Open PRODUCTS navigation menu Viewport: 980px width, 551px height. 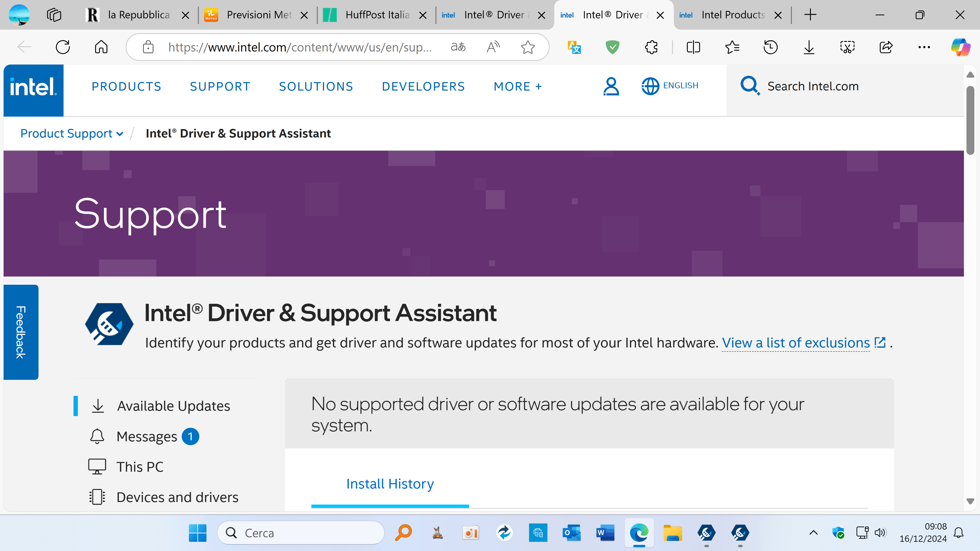(127, 86)
